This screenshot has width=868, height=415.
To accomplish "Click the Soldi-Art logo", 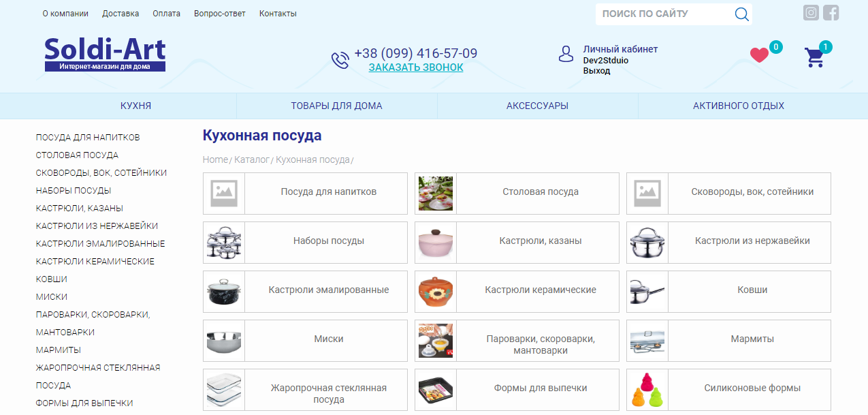I will pyautogui.click(x=105, y=55).
